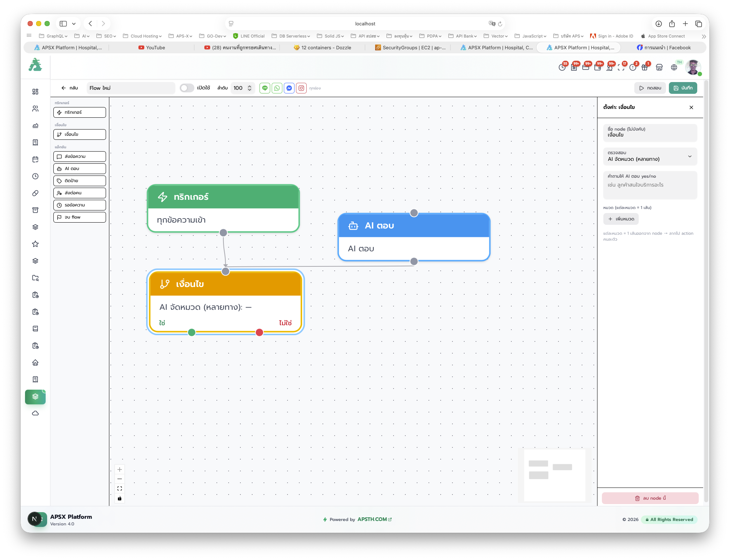Switch to the YouTube browser tab

[152, 47]
